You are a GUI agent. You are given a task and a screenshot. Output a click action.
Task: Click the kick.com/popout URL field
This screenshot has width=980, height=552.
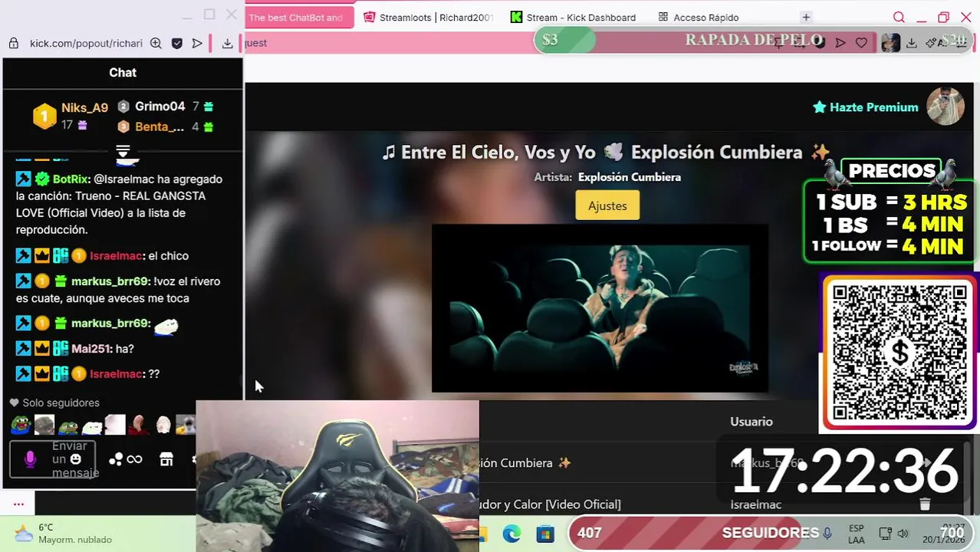click(x=86, y=44)
